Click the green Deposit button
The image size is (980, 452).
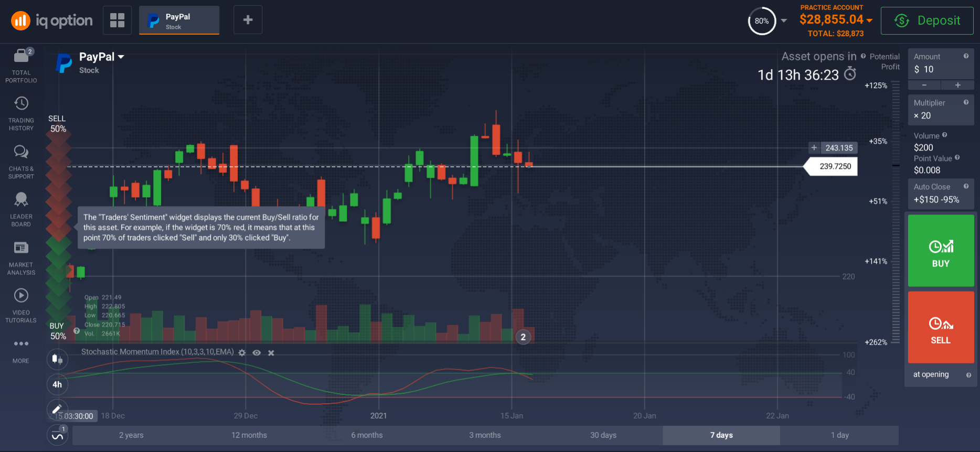[x=927, y=20]
